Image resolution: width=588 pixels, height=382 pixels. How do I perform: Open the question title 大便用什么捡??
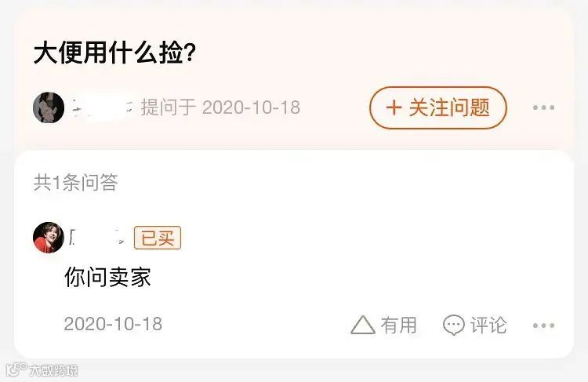click(114, 53)
